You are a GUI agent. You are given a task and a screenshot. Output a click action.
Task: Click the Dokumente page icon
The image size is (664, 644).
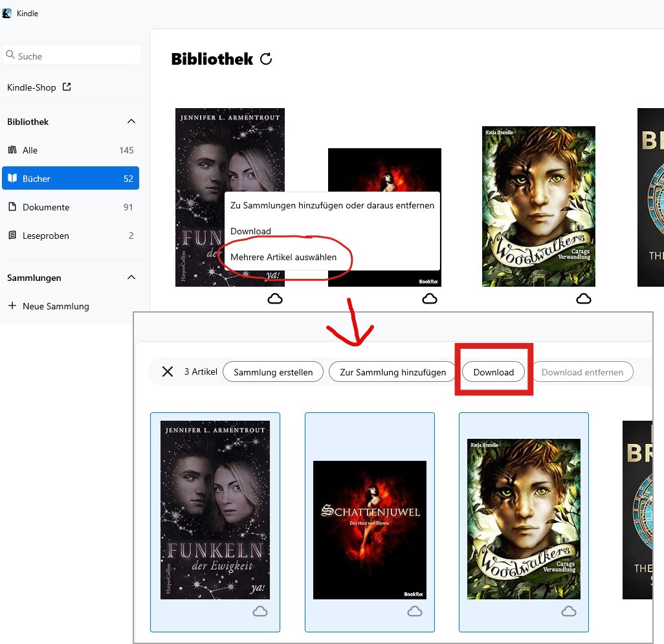point(12,206)
